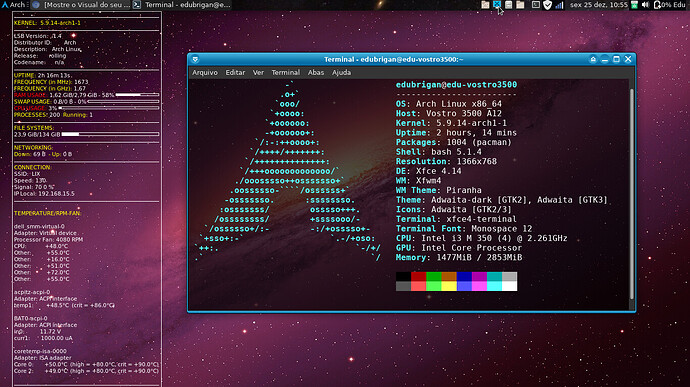Click the 'Theme: Adwaita-dark [GTK2]' line
690x387 pixels.
pyautogui.click(x=501, y=200)
